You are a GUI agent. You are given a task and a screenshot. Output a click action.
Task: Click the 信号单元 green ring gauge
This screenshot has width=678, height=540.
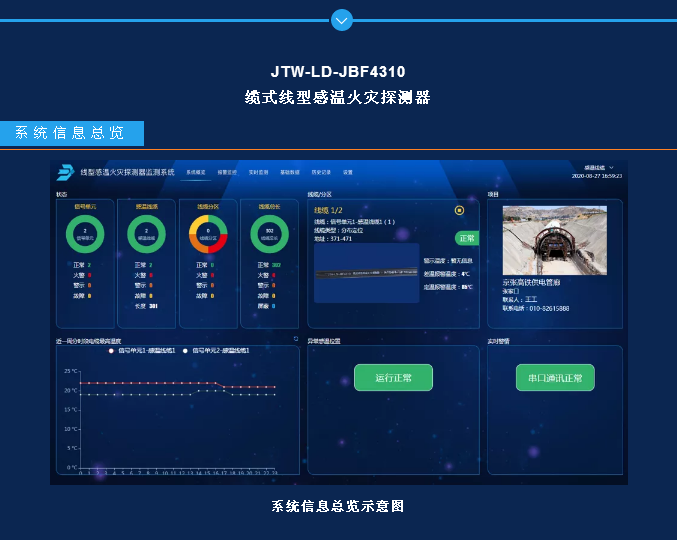pos(84,236)
